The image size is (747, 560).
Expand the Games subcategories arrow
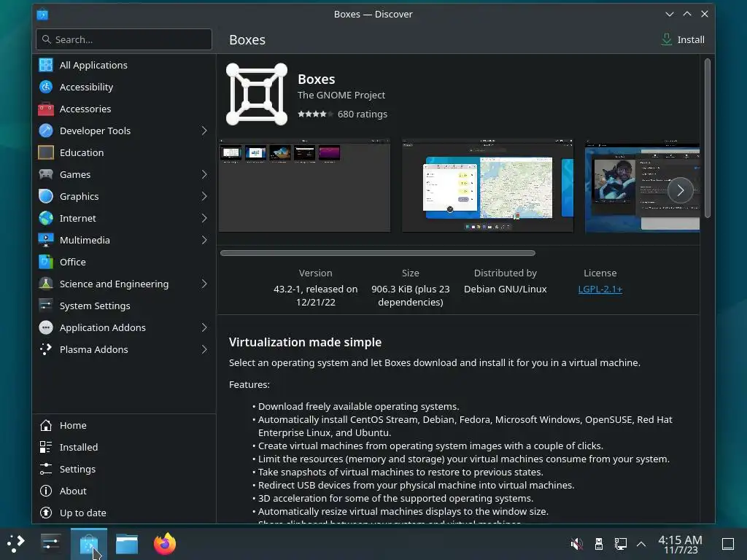pos(204,174)
